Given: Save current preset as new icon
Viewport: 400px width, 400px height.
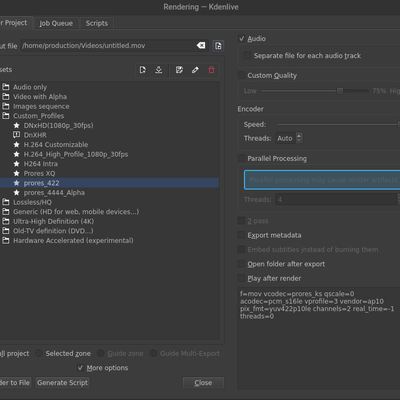Looking at the screenshot, I should coord(179,70).
